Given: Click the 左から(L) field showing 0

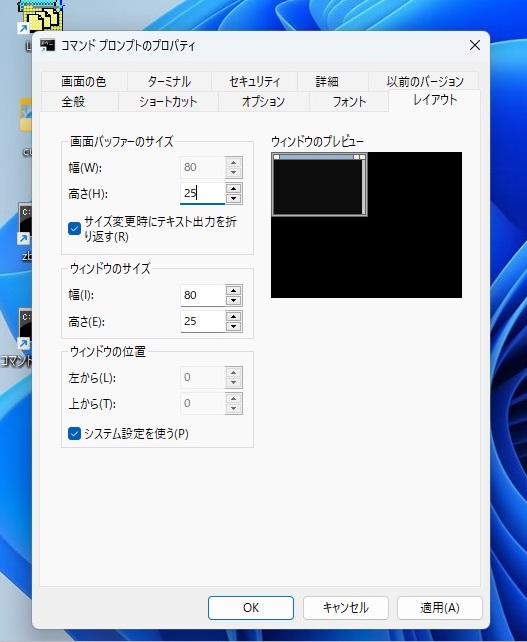Looking at the screenshot, I should (203, 377).
